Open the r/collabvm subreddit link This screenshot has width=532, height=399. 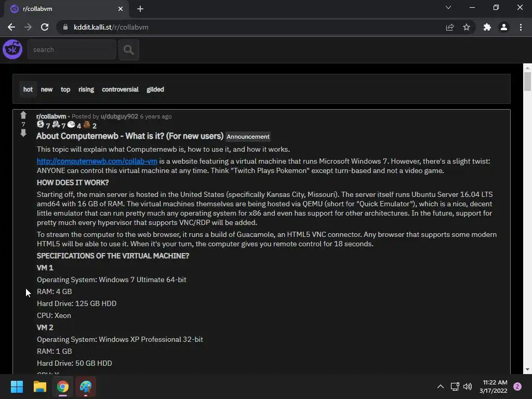pyautogui.click(x=51, y=116)
